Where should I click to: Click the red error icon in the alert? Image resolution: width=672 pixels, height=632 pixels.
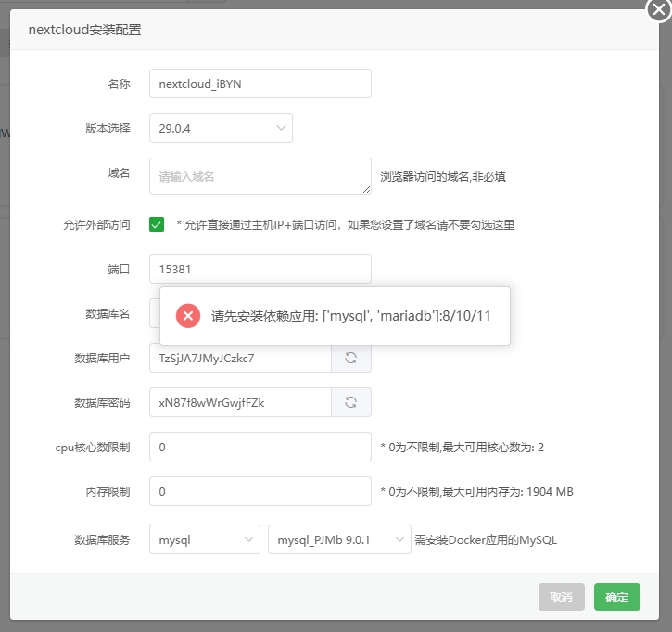[188, 316]
